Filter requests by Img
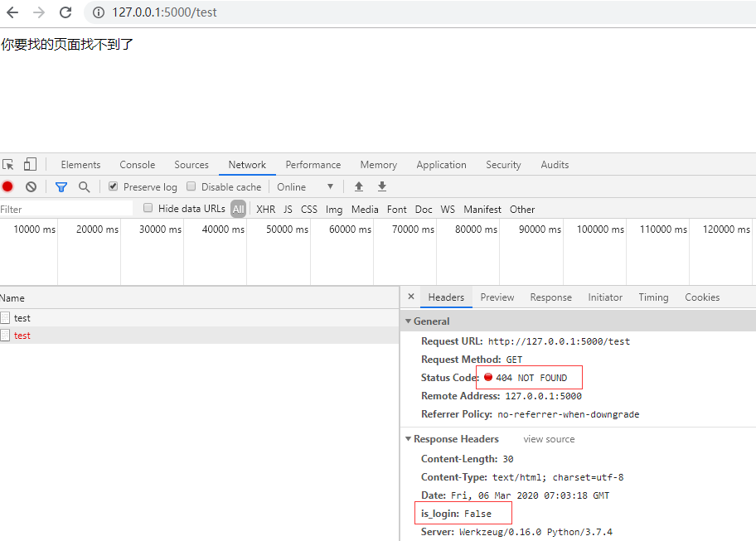This screenshot has height=541, width=756. click(x=333, y=209)
